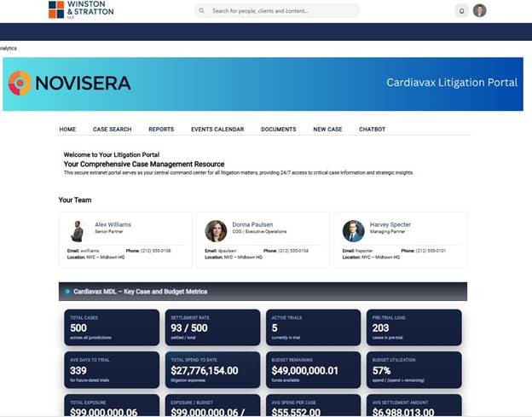Select the Total Exposure card

pos(112,405)
